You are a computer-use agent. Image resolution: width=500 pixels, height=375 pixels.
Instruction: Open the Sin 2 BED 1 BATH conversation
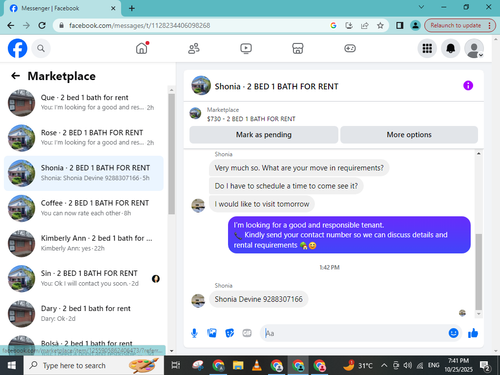tap(83, 278)
